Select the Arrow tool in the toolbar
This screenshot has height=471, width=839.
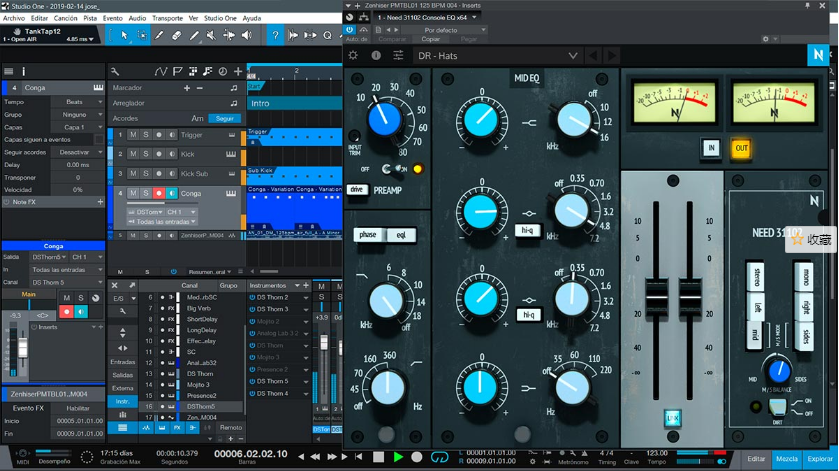[124, 35]
